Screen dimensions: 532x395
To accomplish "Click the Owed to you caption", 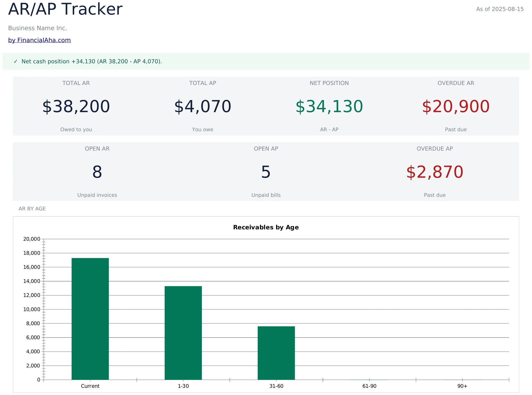I will point(76,130).
